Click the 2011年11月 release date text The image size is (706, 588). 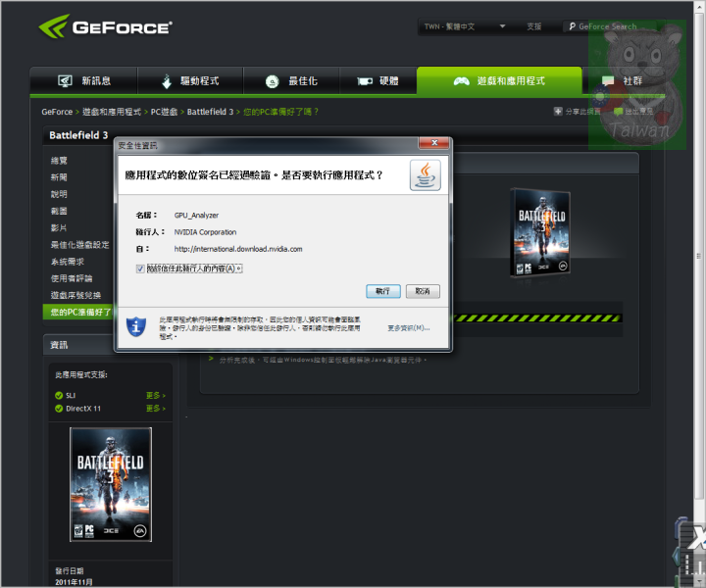pyautogui.click(x=74, y=582)
